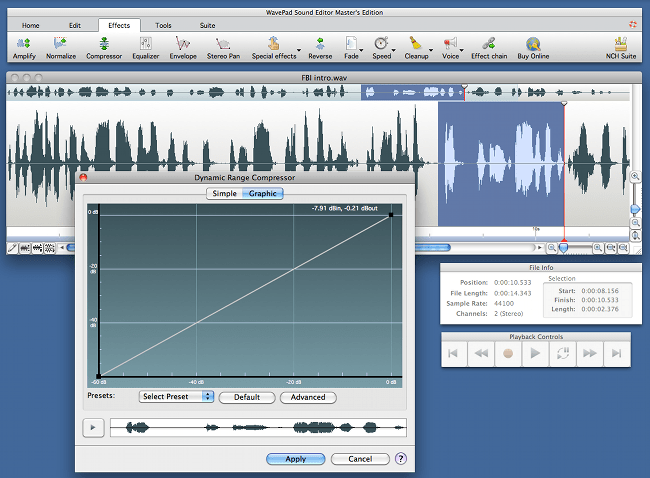650x478 pixels.
Task: Click the overview waveform position marker
Action: click(464, 87)
